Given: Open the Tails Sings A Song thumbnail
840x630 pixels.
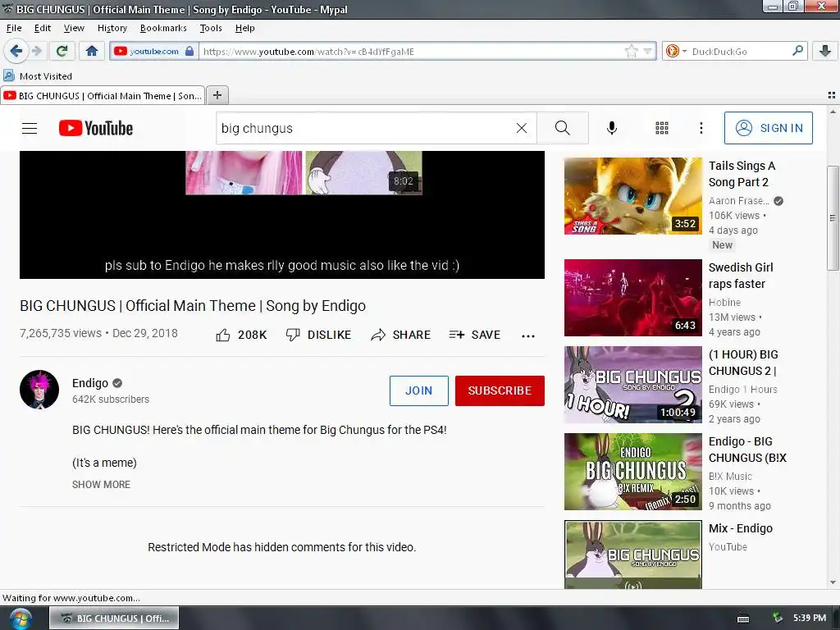Looking at the screenshot, I should pos(632,195).
